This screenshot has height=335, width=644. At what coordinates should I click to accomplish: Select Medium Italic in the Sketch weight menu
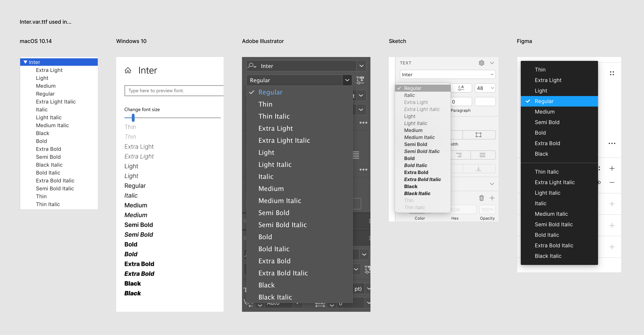click(419, 137)
